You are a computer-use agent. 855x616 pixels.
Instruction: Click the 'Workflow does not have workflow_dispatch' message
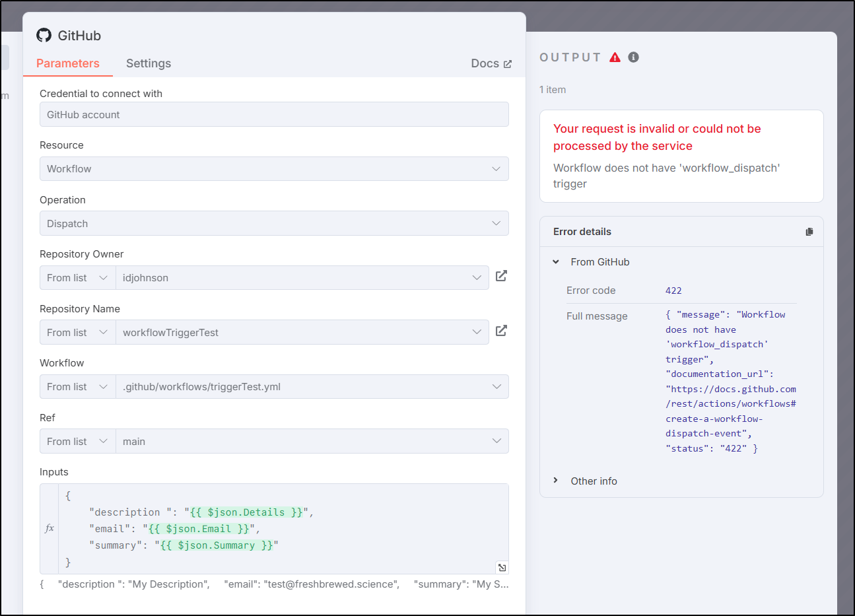(x=667, y=176)
